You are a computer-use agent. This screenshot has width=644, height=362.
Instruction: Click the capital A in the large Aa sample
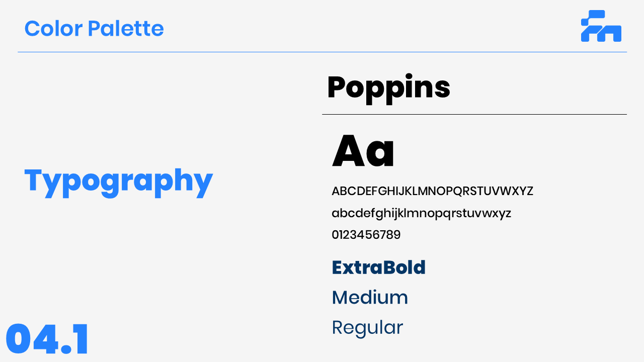click(x=349, y=151)
